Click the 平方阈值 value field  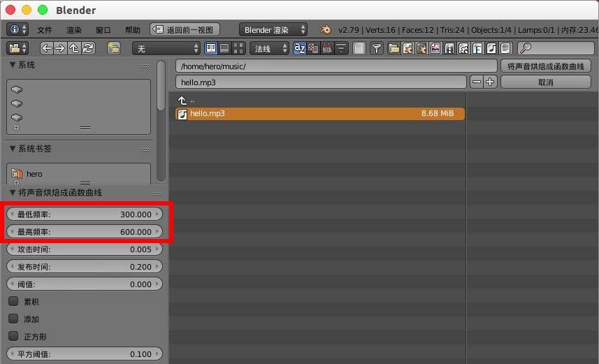point(85,354)
